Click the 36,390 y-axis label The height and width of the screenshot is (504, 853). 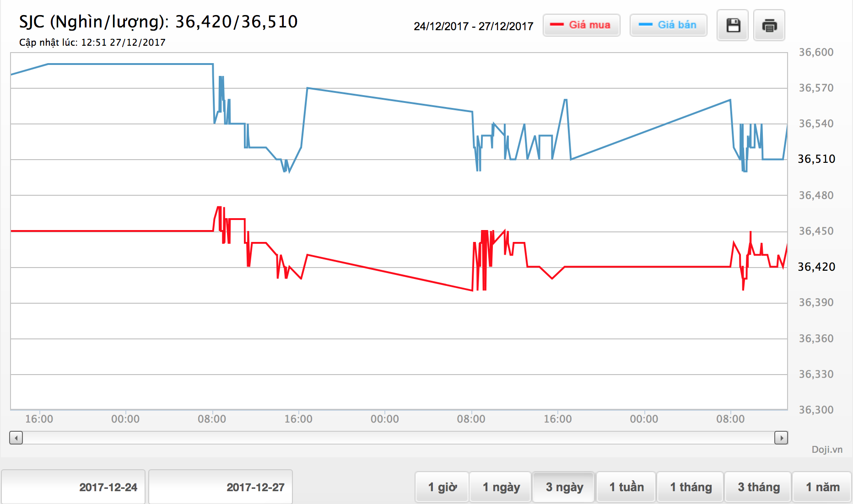coord(816,302)
